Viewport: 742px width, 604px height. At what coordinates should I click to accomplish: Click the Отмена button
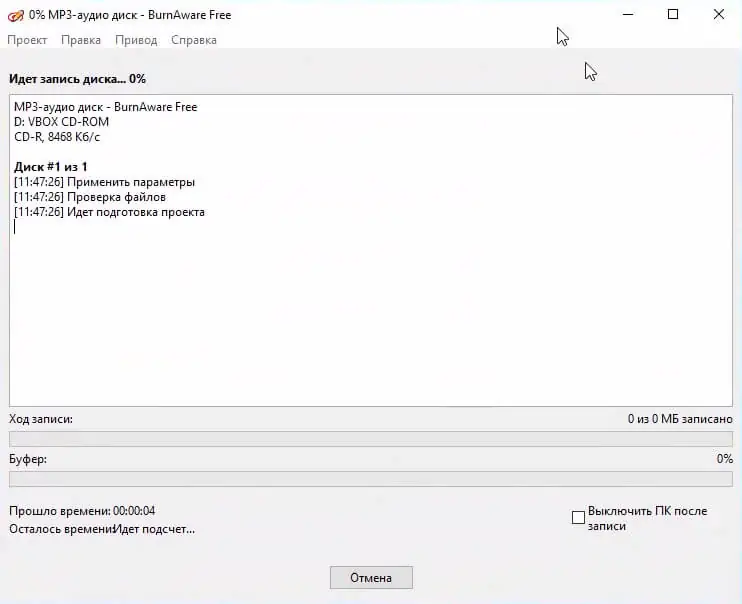[371, 577]
